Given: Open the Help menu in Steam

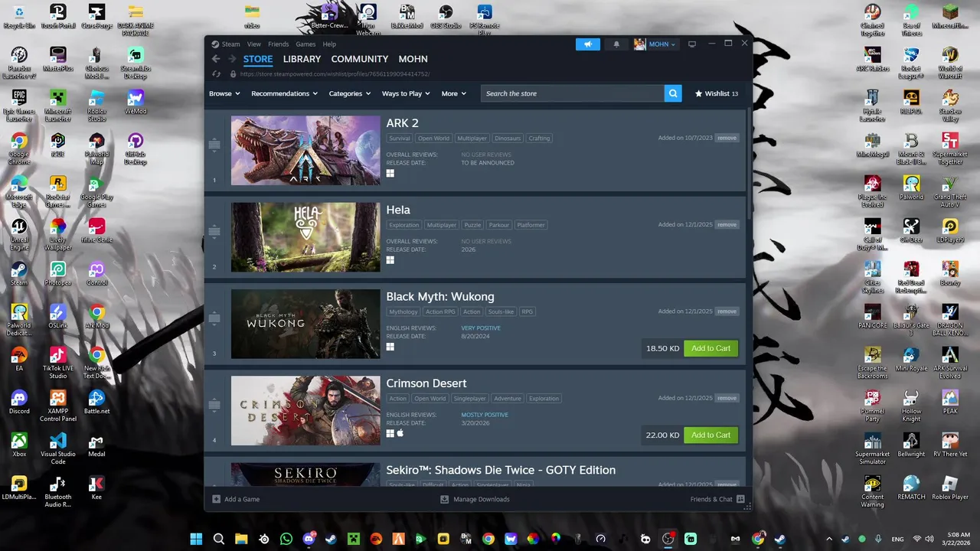Looking at the screenshot, I should pyautogui.click(x=329, y=44).
